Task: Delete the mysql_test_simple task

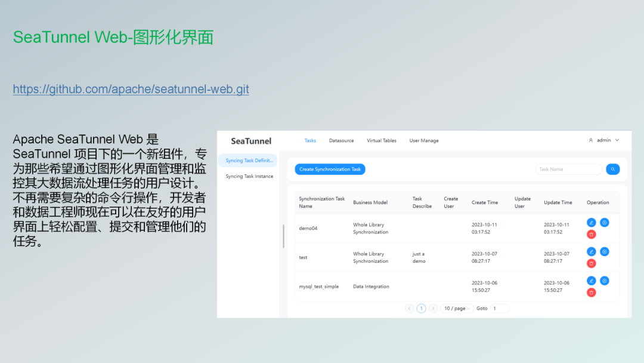Action: [x=592, y=293]
